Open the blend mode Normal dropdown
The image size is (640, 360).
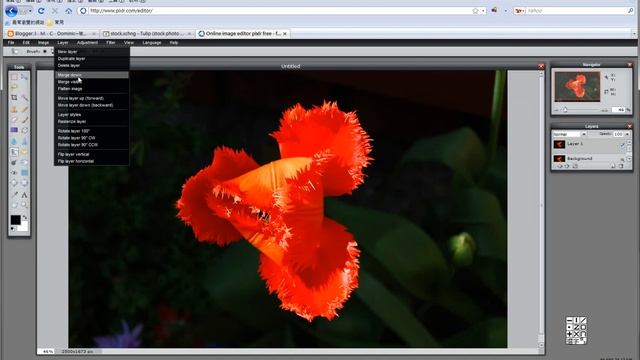[x=569, y=134]
